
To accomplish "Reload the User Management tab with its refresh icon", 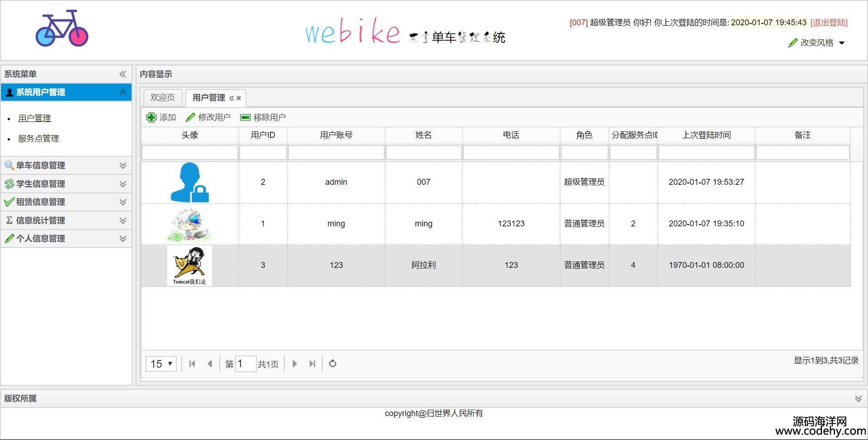I will pyautogui.click(x=231, y=98).
